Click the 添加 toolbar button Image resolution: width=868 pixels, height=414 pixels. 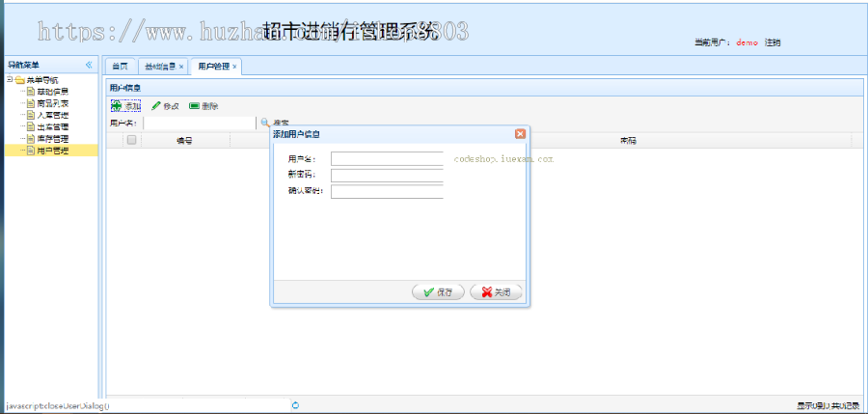point(126,106)
